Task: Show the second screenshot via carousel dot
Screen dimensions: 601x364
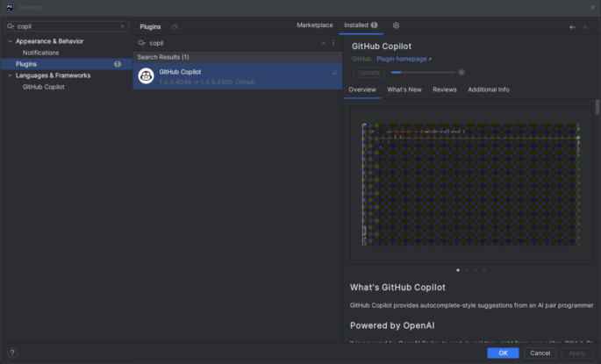Action: 467,270
